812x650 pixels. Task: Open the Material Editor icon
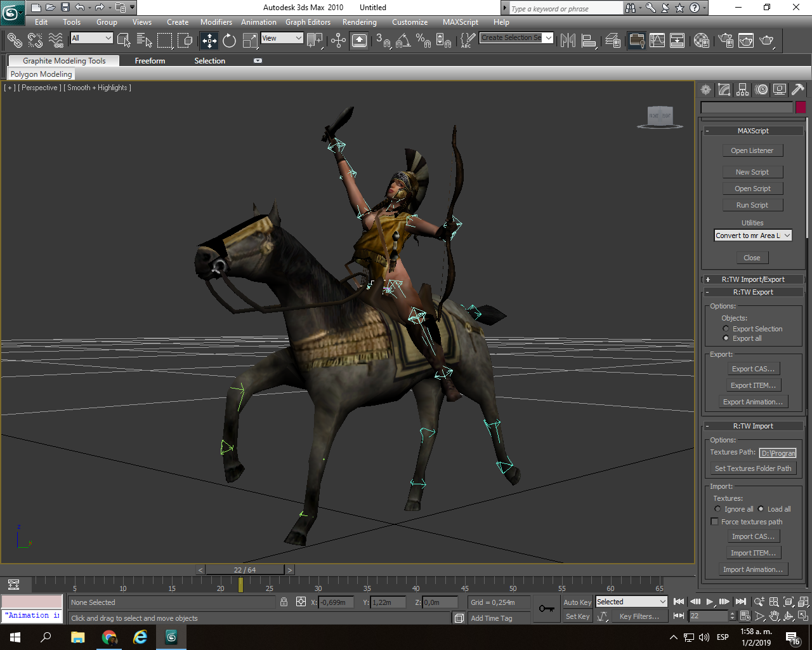click(x=701, y=41)
